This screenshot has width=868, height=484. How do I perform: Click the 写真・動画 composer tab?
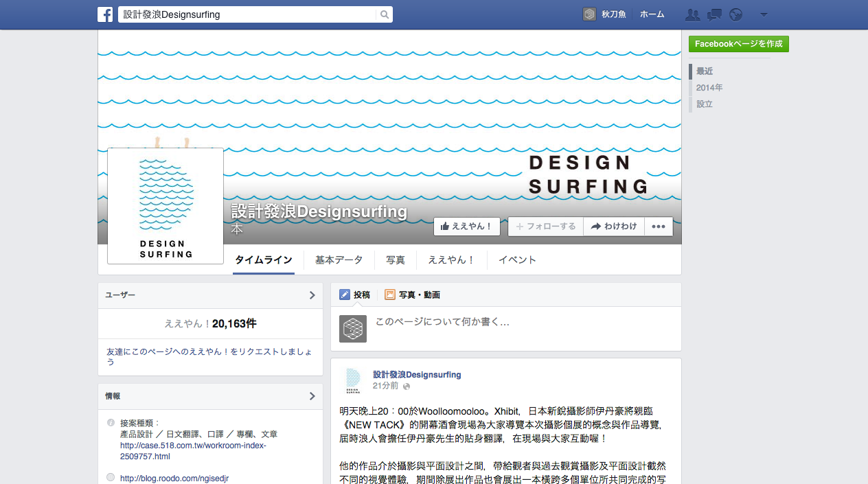[412, 295]
